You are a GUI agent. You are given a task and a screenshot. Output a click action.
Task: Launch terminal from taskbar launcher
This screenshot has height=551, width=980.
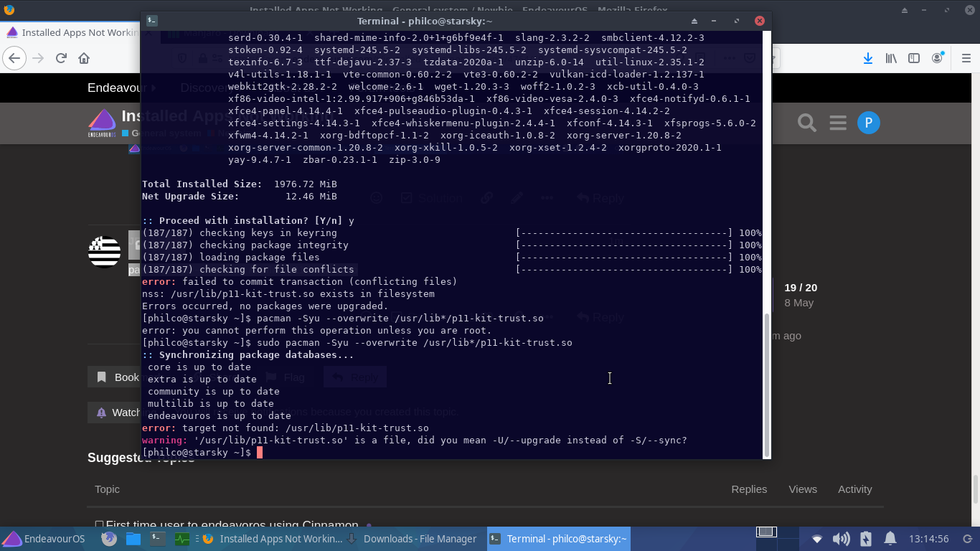(x=158, y=539)
